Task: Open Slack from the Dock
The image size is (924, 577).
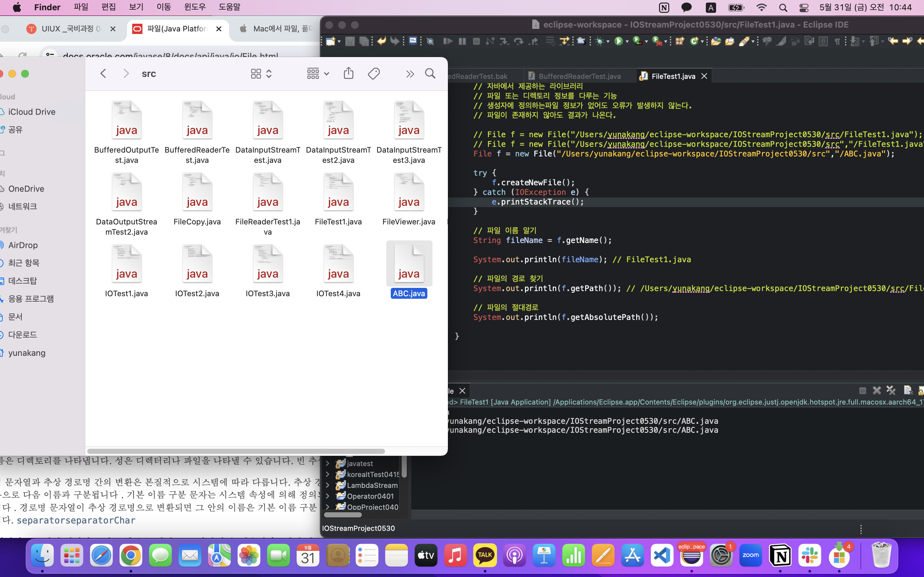Action: click(809, 556)
